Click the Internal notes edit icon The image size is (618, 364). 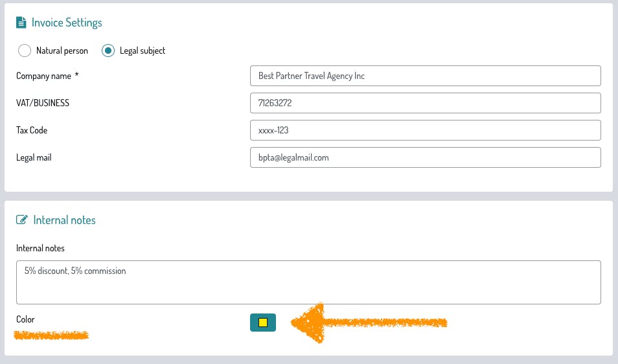pos(21,220)
